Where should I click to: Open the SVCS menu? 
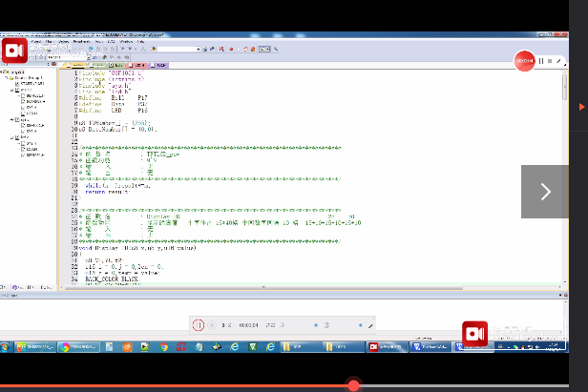(x=111, y=42)
